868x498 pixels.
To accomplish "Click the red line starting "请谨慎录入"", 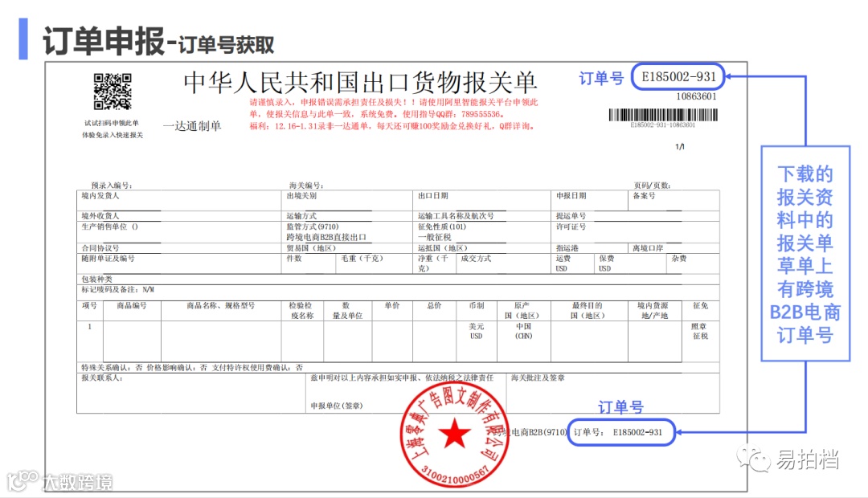I will tap(394, 102).
